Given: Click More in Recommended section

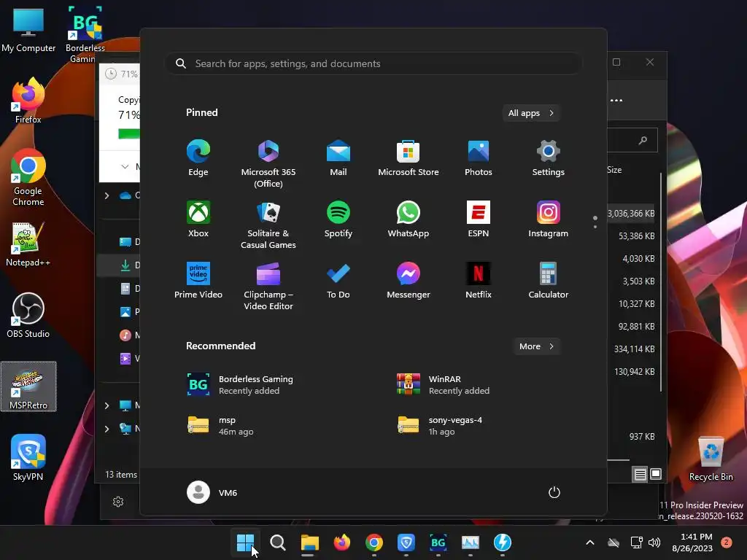Looking at the screenshot, I should pyautogui.click(x=536, y=346).
